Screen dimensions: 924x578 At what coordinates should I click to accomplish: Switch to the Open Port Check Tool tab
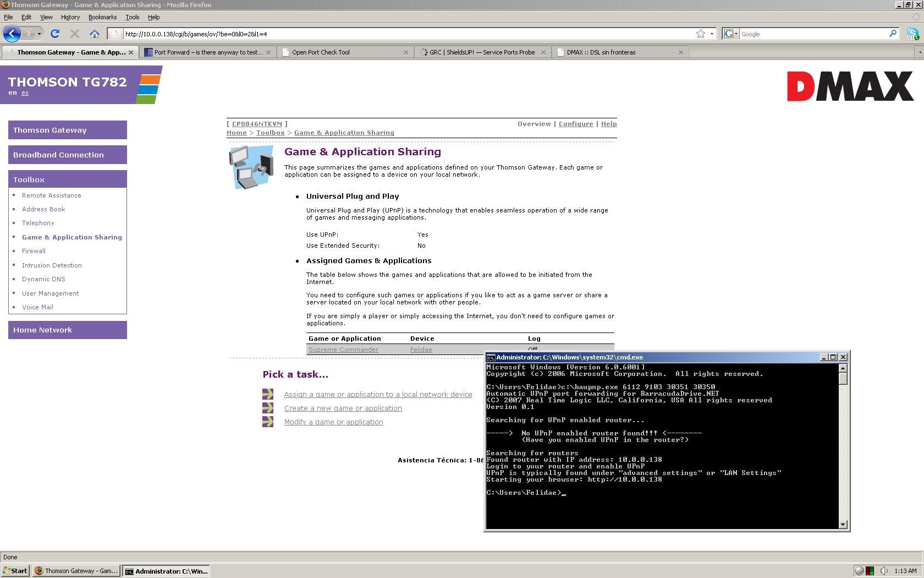click(x=321, y=52)
